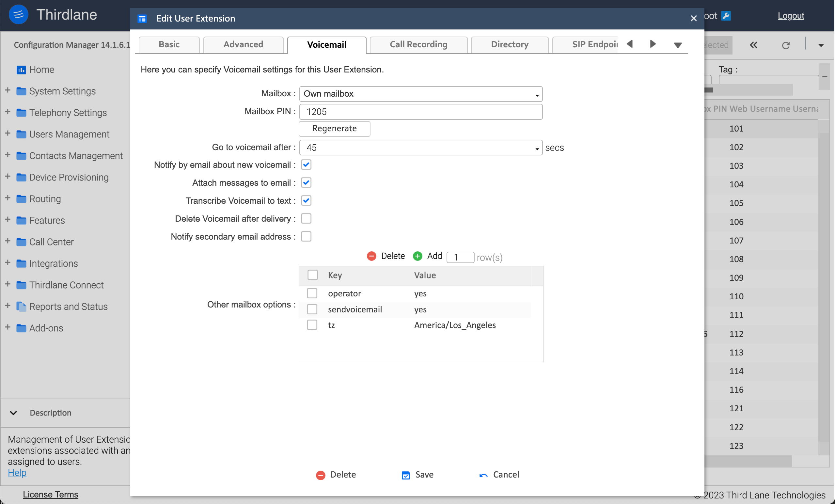
Task: Click the Regenerate PIN button
Action: point(335,128)
